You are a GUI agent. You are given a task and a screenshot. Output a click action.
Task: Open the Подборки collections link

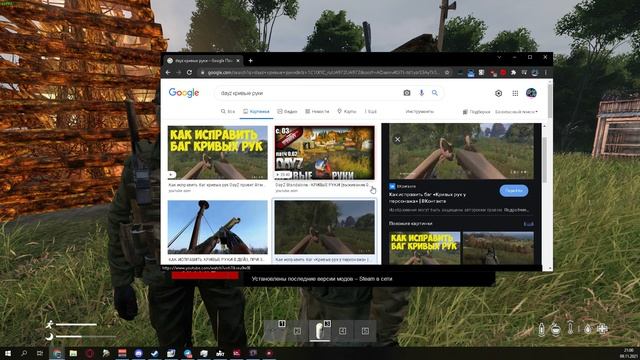(476, 111)
